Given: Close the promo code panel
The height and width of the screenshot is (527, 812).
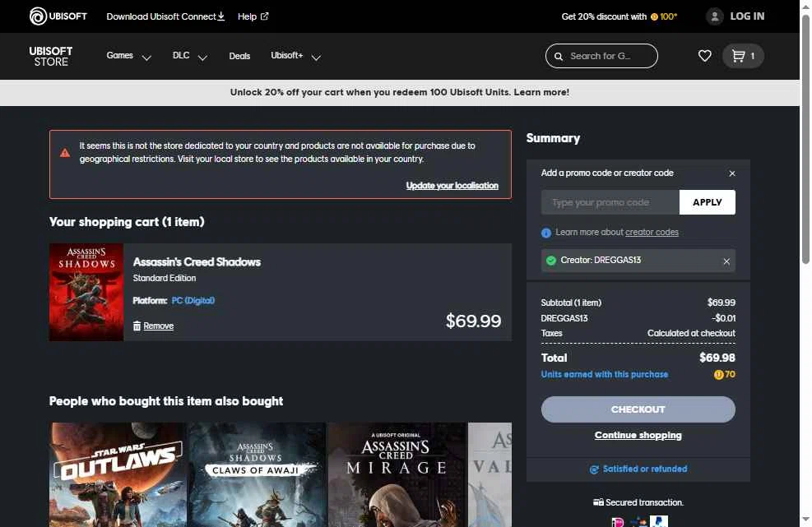Looking at the screenshot, I should click(x=732, y=173).
